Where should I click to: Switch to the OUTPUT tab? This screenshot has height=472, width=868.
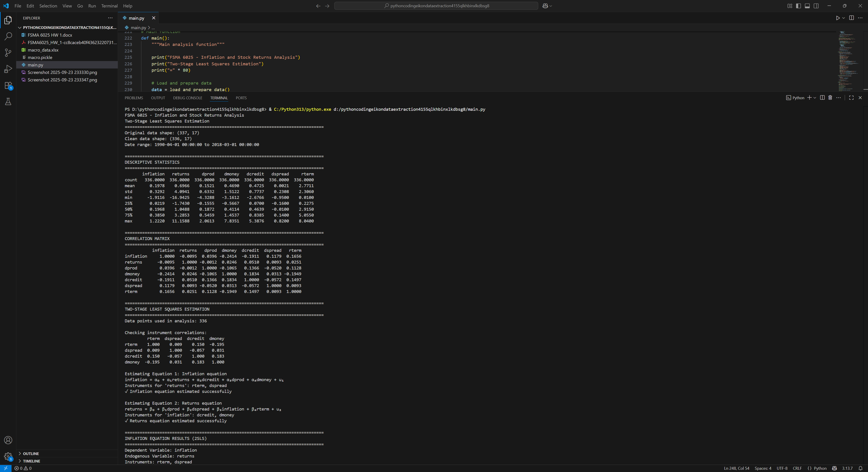(x=158, y=98)
